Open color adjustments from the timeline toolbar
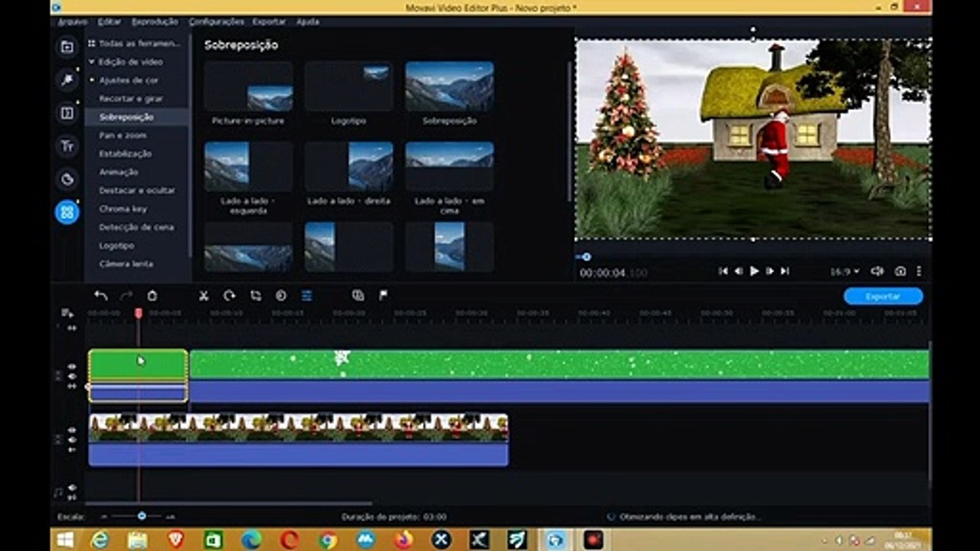 point(281,295)
